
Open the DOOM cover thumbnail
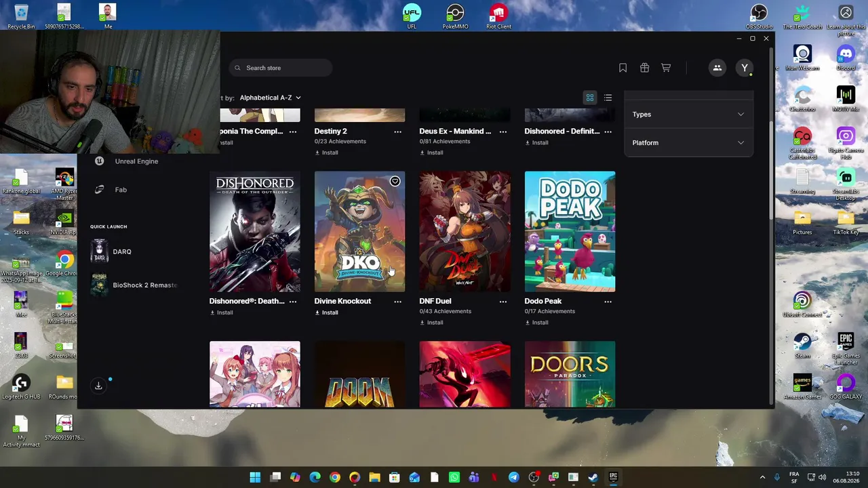point(359,374)
